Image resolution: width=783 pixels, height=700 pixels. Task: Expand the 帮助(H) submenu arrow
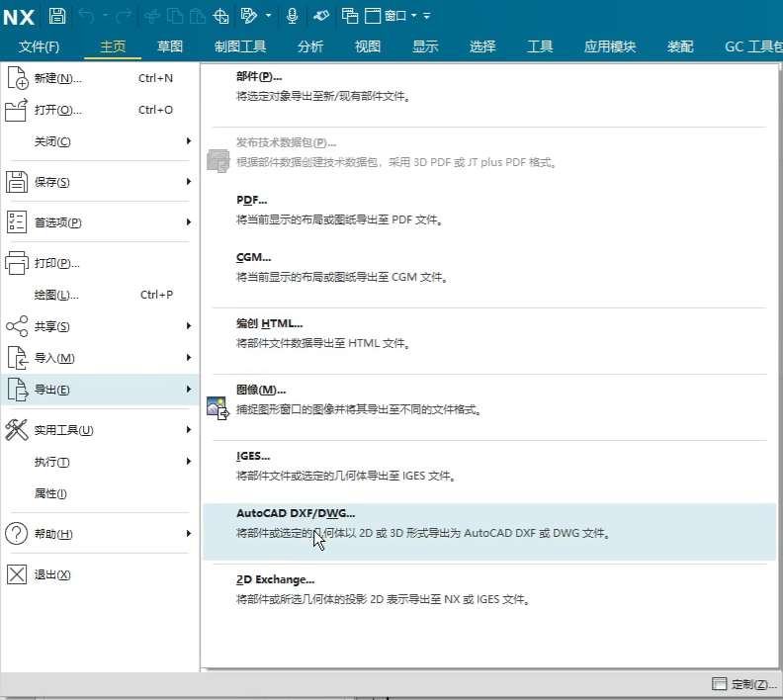coord(189,534)
